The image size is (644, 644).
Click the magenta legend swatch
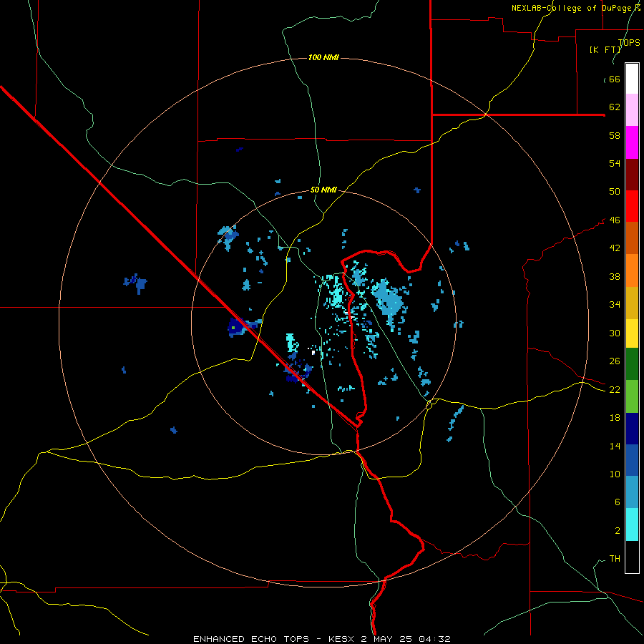pos(632,142)
